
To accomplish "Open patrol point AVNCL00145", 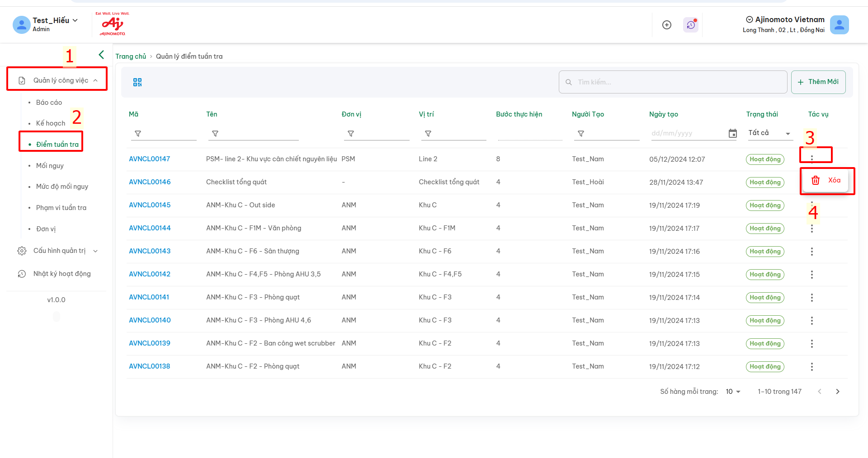I will point(150,205).
